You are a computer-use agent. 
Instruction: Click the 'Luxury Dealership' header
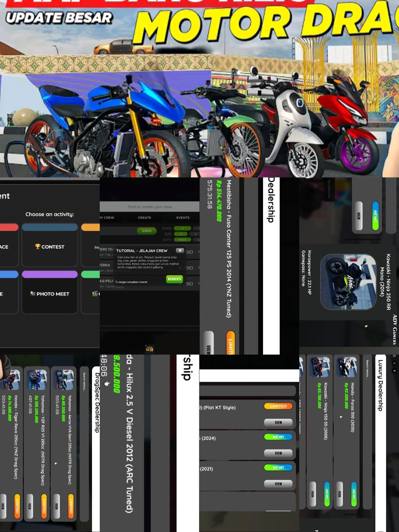380,385
